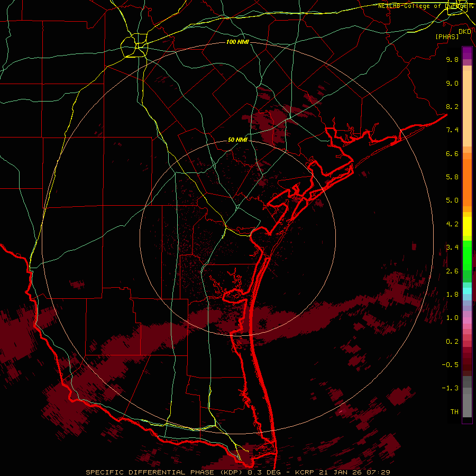Viewport: 476px width, 476px height.
Task: Click the 3.4 scale label
Action: point(452,248)
